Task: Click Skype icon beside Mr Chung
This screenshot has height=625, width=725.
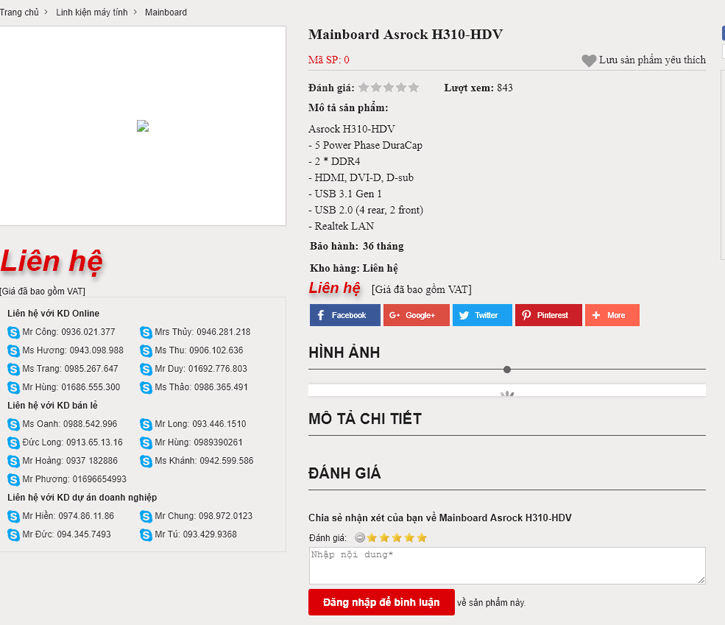Action: point(146,516)
